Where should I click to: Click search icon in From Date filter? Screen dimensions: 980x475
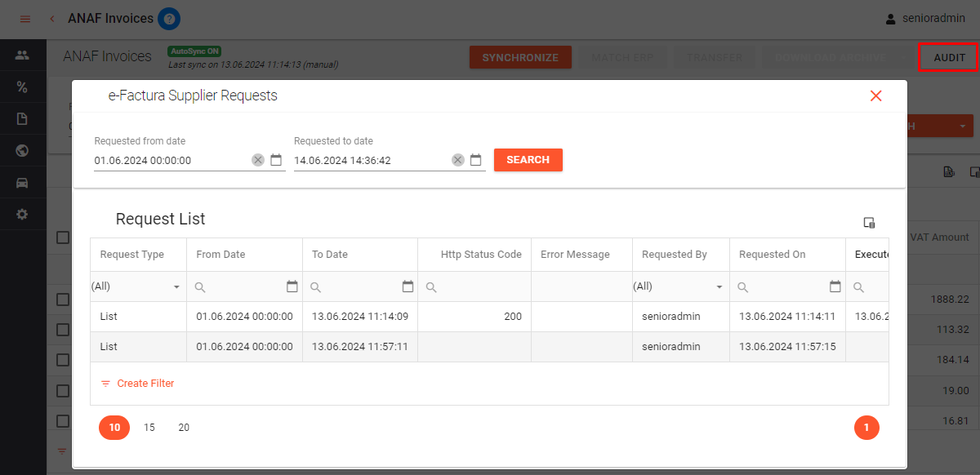click(201, 287)
